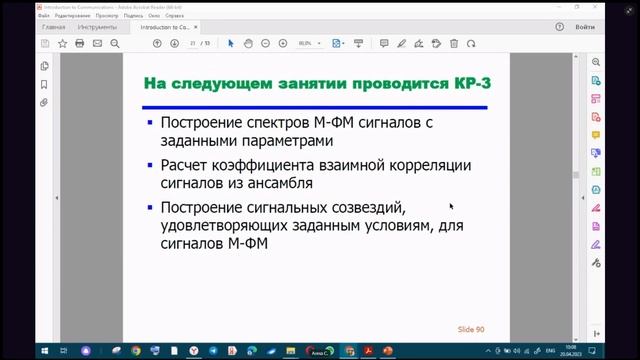Screen dimensions: 640x360
Task: Open the Файл menu
Action: tap(44, 16)
